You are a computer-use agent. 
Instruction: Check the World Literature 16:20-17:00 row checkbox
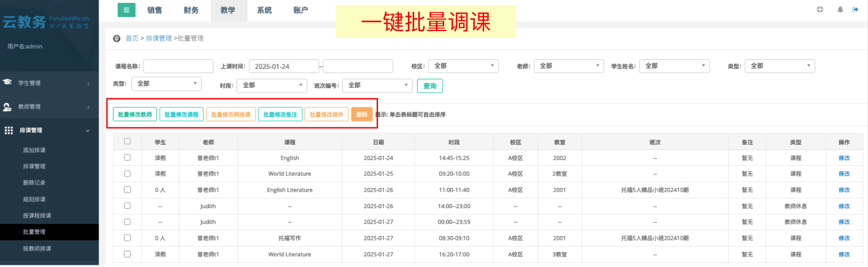pyautogui.click(x=127, y=254)
